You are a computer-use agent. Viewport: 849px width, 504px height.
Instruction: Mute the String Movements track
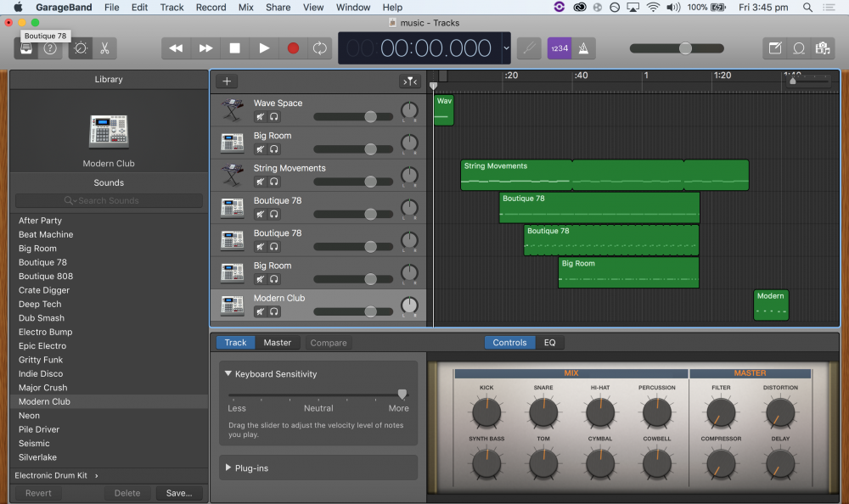261,182
